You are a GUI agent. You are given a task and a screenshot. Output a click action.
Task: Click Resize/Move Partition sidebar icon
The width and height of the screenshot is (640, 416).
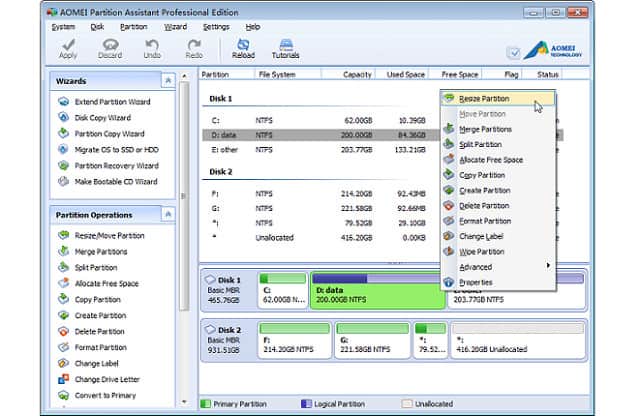(63, 236)
